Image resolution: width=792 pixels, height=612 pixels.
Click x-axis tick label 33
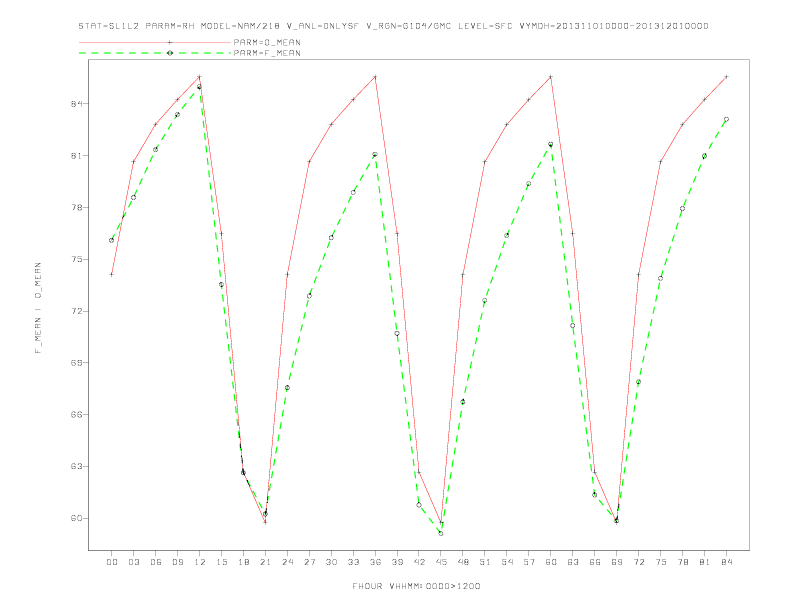click(353, 562)
